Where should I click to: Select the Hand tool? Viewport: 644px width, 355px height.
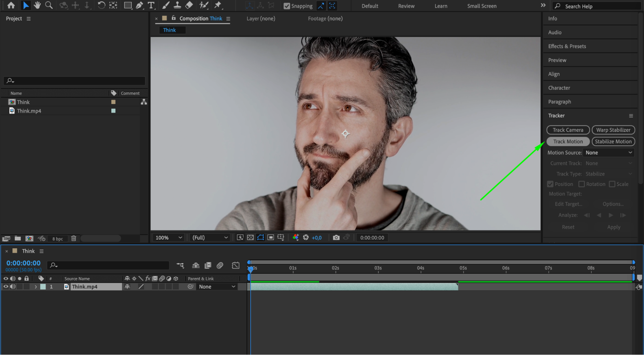pyautogui.click(x=37, y=5)
